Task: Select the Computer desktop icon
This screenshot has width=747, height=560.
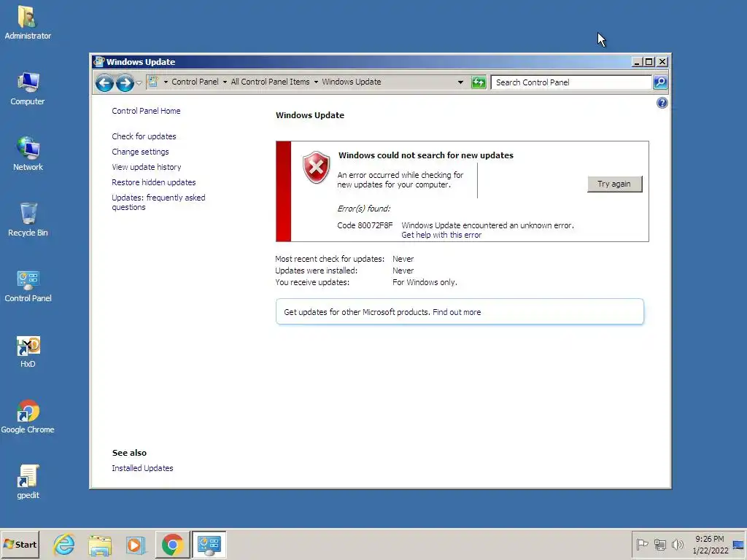Action: pos(28,88)
